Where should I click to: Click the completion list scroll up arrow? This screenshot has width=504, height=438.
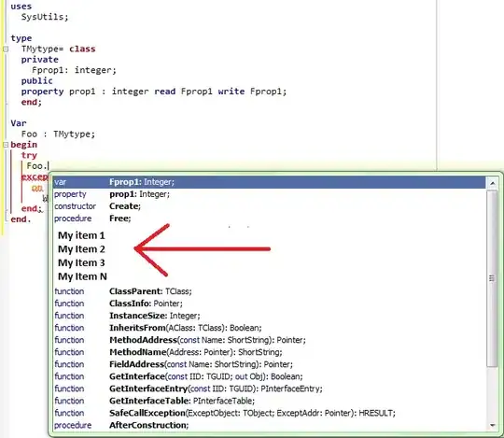(x=493, y=183)
